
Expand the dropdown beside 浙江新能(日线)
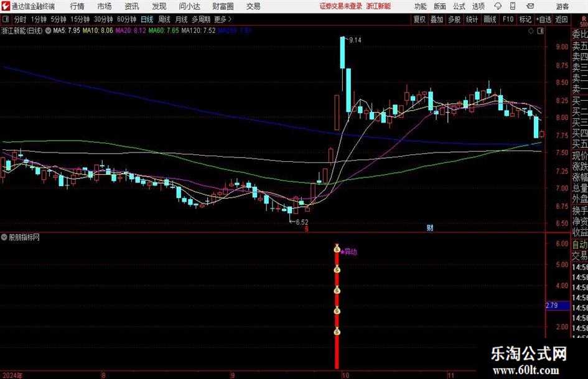[x=48, y=30]
